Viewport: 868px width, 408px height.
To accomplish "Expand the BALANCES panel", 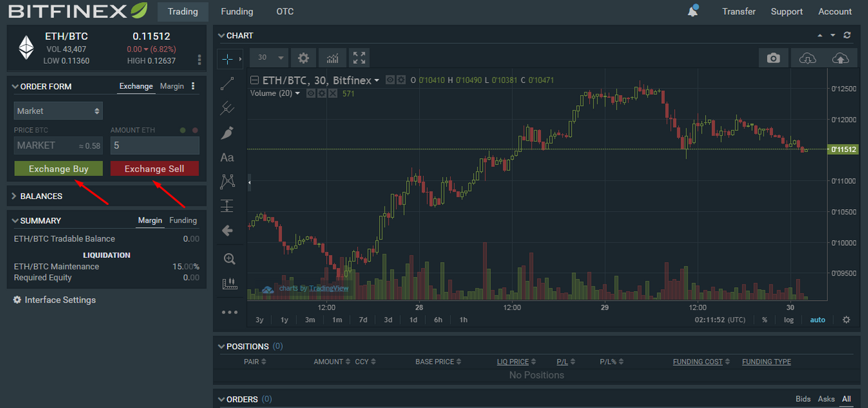I will click(x=41, y=196).
